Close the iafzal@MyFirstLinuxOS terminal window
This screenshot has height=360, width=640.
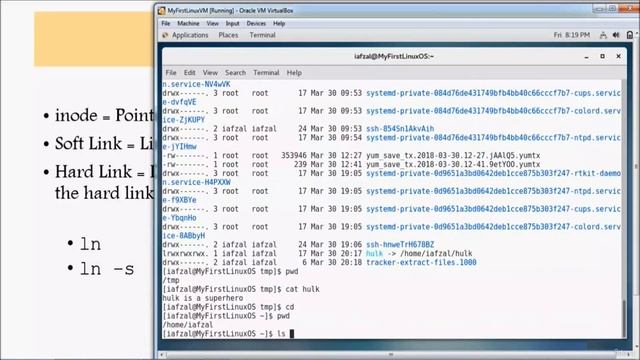coord(618,56)
